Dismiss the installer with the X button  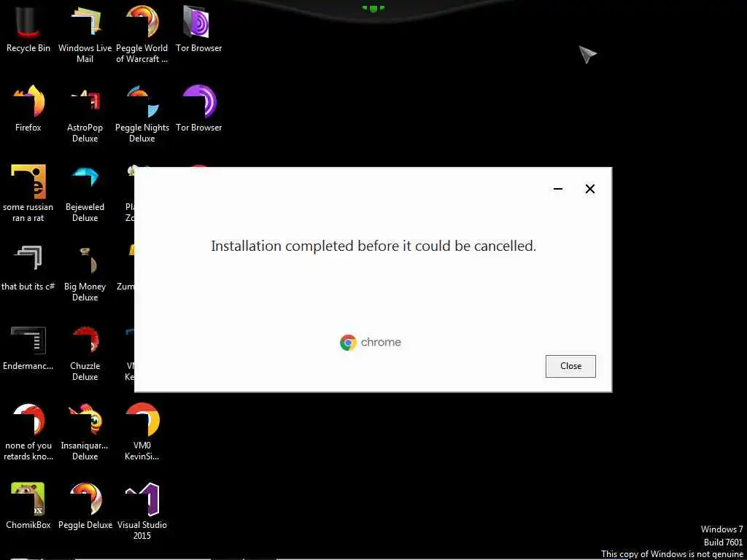589,189
